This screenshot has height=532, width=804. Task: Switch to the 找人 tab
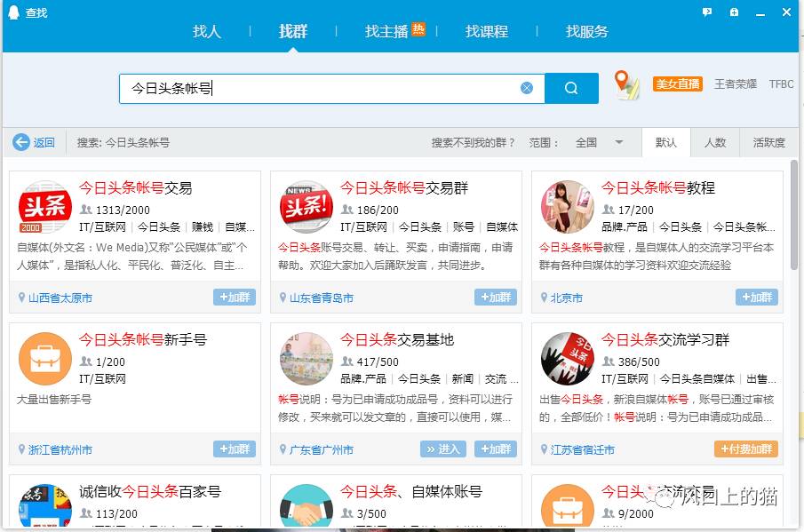click(206, 31)
